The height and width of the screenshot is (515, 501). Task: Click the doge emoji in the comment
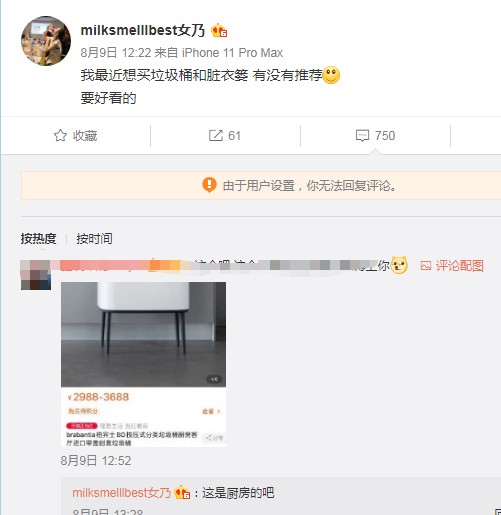pyautogui.click(x=399, y=265)
